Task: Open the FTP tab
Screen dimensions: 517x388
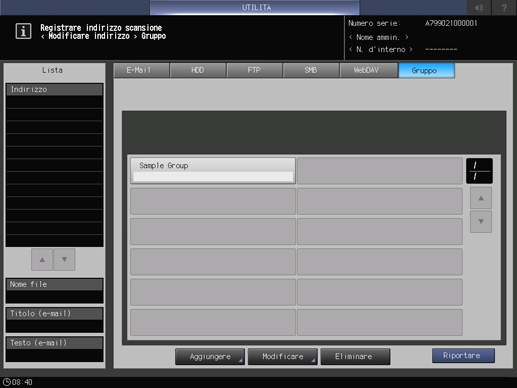Action: [x=254, y=70]
